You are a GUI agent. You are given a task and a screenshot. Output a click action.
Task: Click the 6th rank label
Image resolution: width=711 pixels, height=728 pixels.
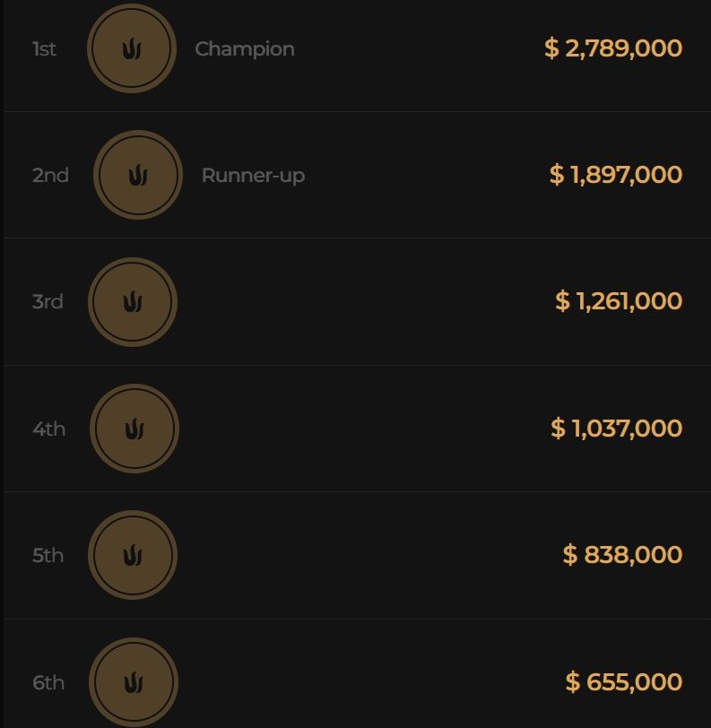tap(48, 683)
